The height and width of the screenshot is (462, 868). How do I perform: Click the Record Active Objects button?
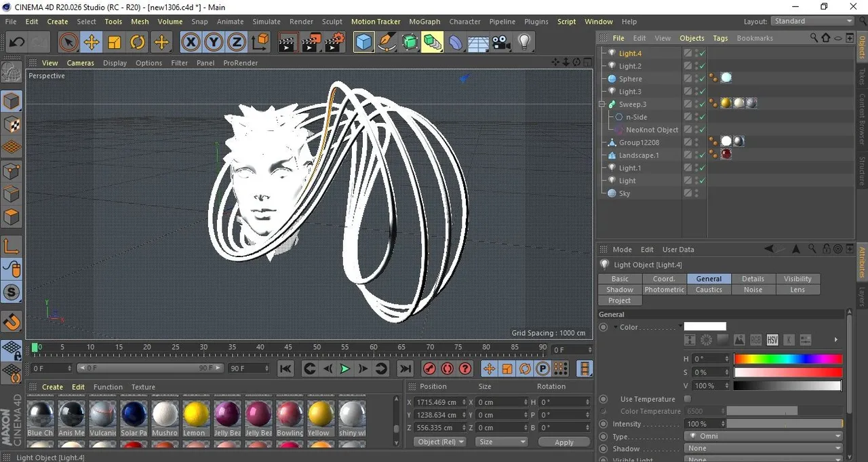coord(429,368)
